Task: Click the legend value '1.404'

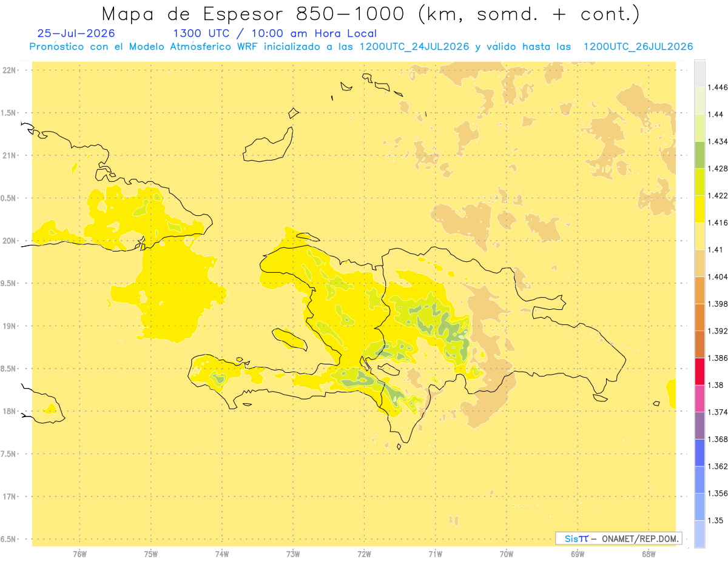Action: pyautogui.click(x=718, y=277)
